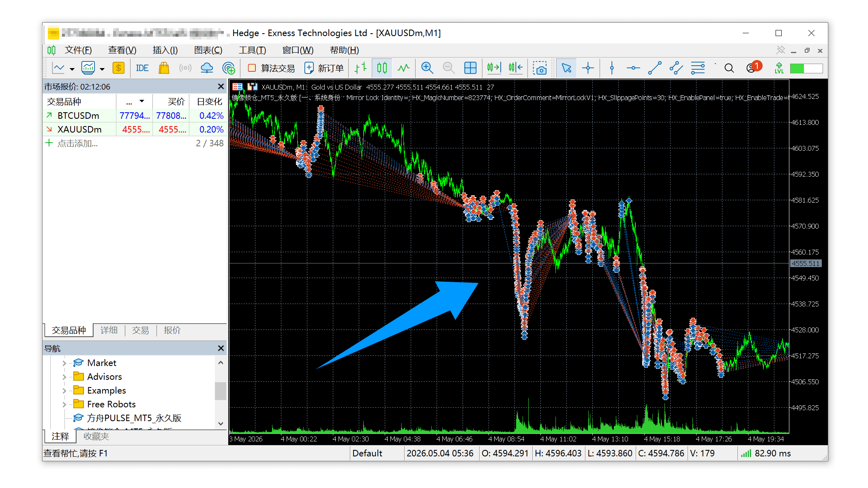
Task: Click the Default profile in status bar
Action: click(x=367, y=453)
